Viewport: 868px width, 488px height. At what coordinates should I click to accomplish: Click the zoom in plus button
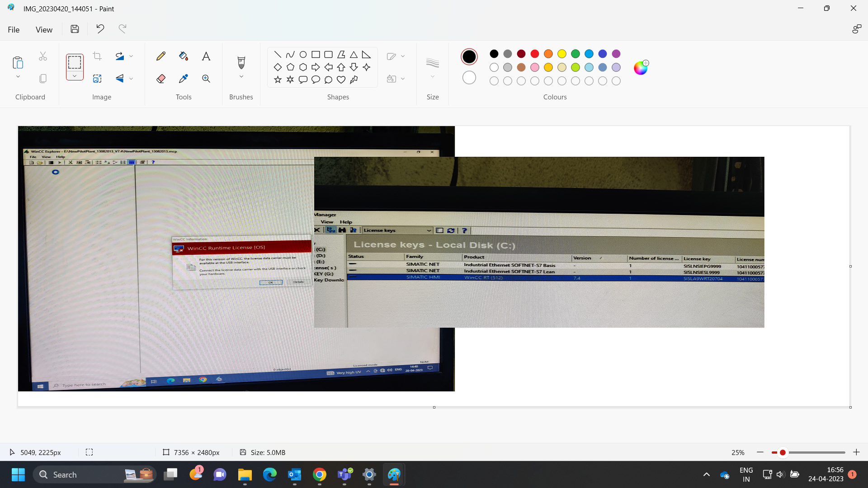tap(856, 452)
